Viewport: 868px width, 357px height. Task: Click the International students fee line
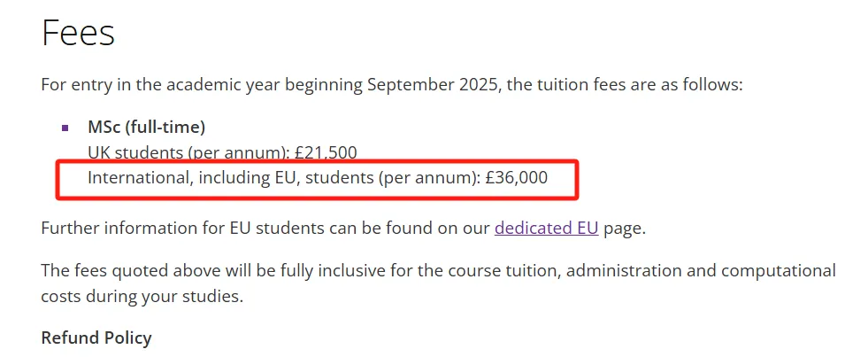[x=317, y=178]
